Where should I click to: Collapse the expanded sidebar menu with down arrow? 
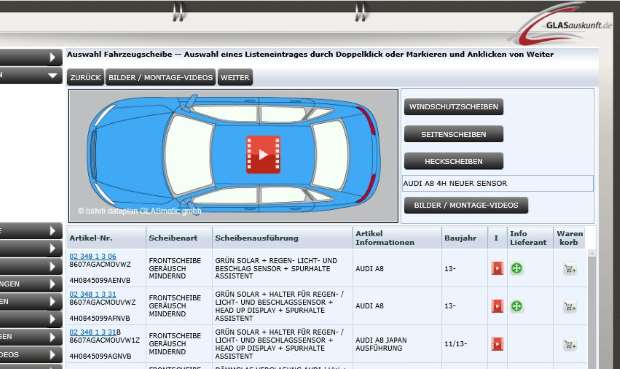[x=52, y=76]
